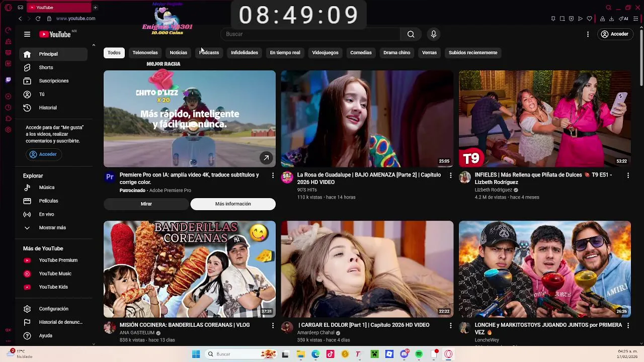Open YouTube Music link
The height and width of the screenshot is (362, 644).
tap(53, 274)
